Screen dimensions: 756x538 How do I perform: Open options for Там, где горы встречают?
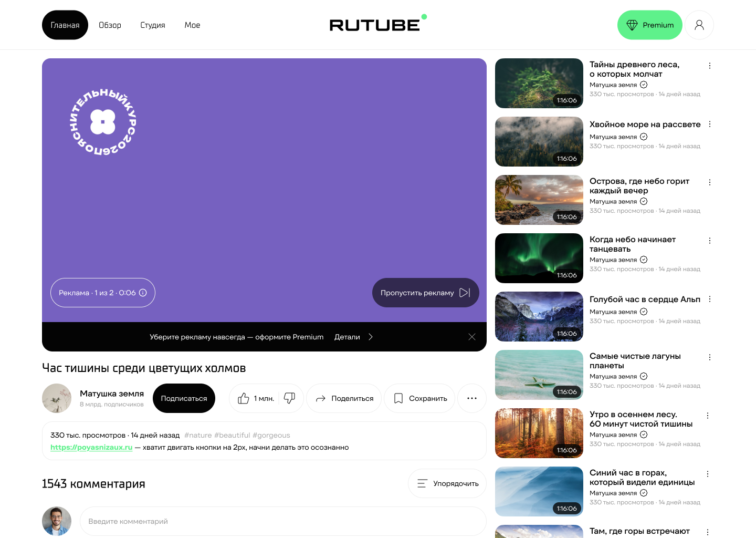[708, 532]
